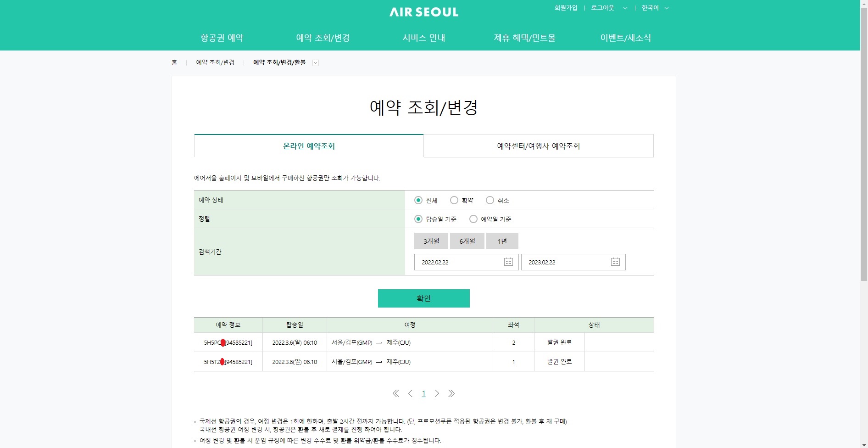This screenshot has width=868, height=448.
Task: Select 취소 reservation status radio
Action: 490,200
